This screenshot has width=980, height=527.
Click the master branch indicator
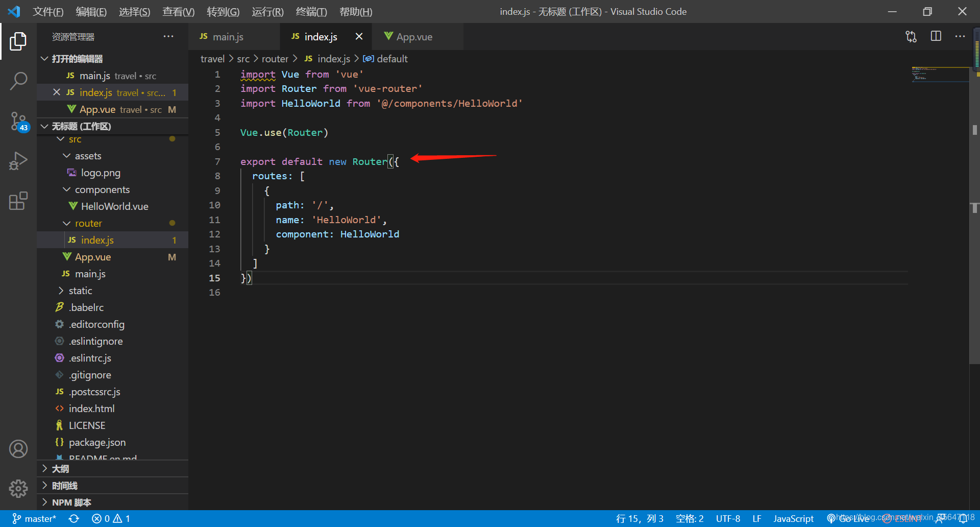coord(34,518)
